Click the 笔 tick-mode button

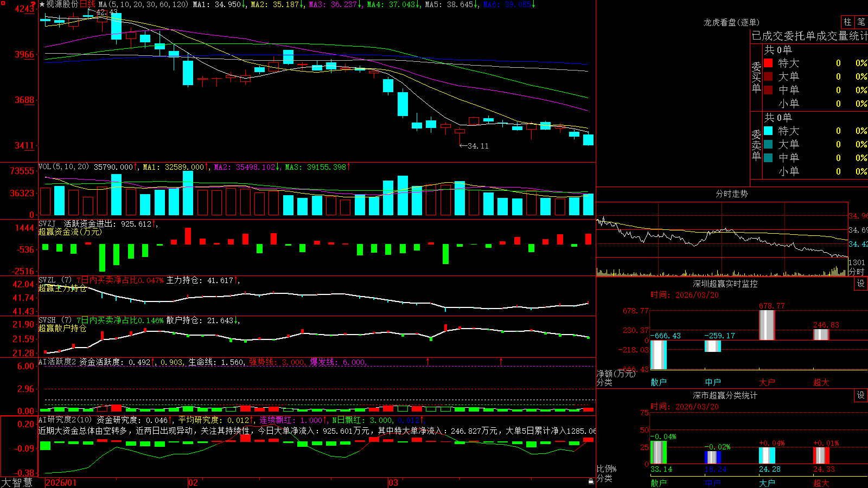point(861,22)
